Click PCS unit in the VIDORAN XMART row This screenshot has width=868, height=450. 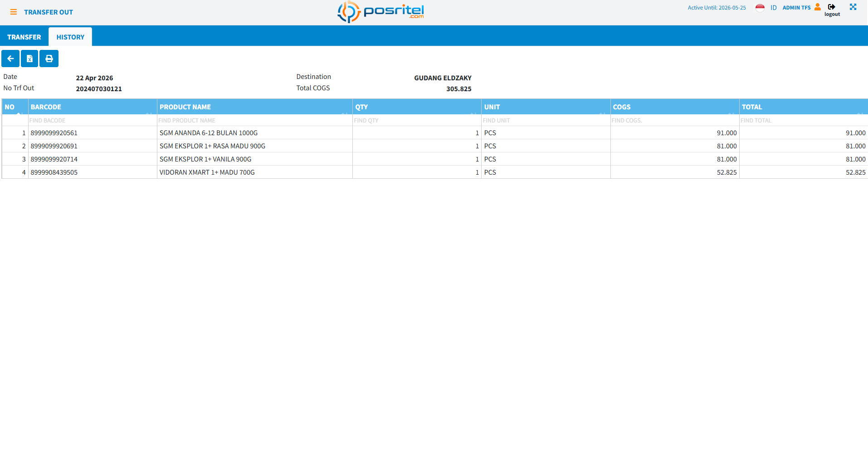coord(490,172)
